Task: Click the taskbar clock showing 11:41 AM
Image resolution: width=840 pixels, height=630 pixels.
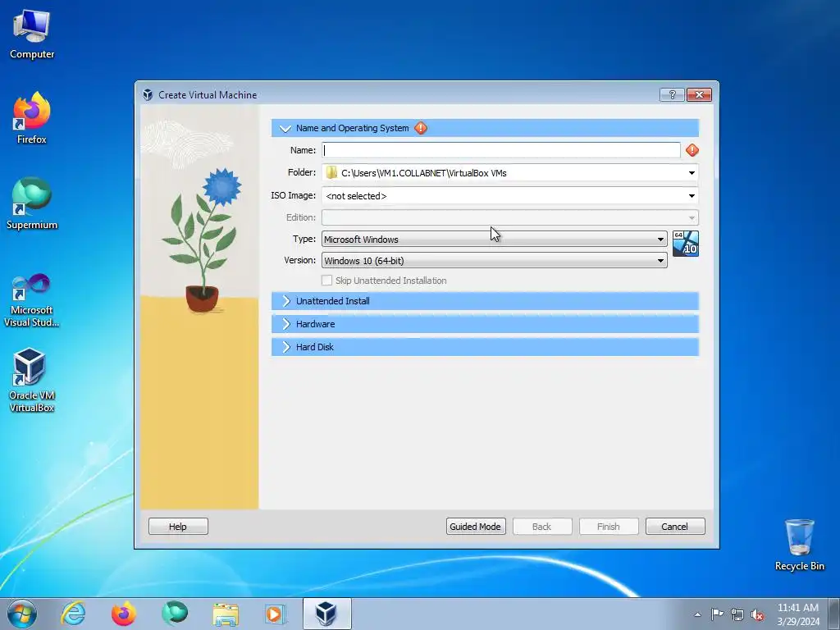Action: click(x=798, y=614)
